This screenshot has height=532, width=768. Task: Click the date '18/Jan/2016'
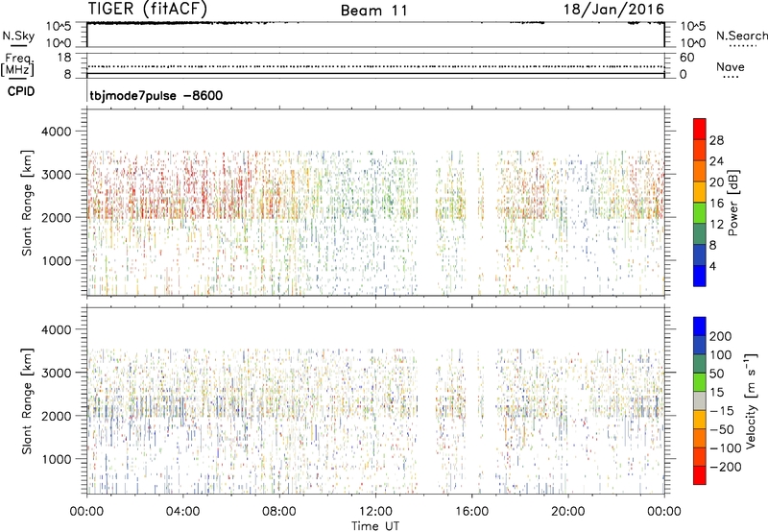[x=613, y=10]
